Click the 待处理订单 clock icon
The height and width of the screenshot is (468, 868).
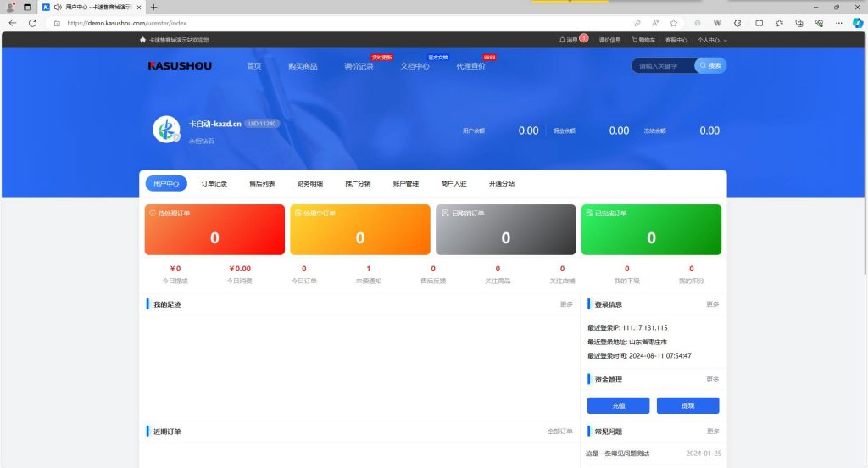152,213
